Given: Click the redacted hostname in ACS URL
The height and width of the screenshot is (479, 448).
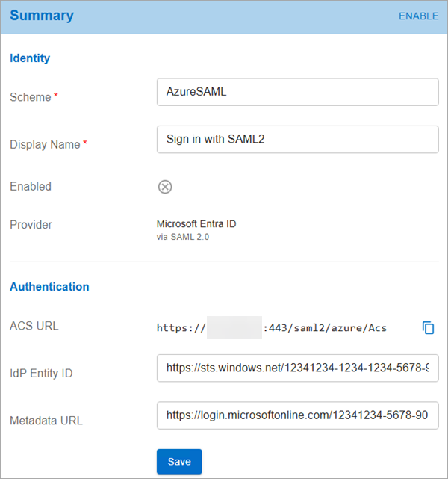Looking at the screenshot, I should click(234, 328).
